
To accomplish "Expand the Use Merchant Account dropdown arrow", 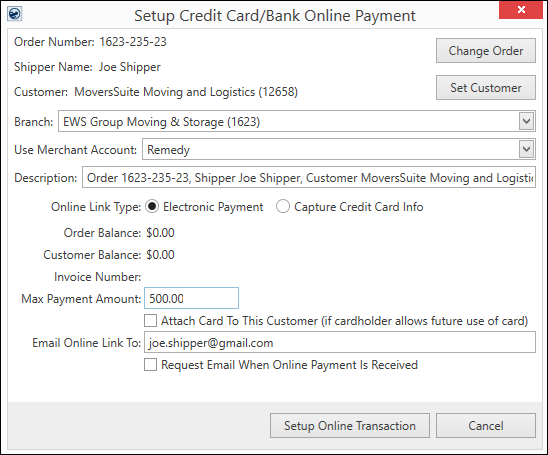I will click(526, 149).
